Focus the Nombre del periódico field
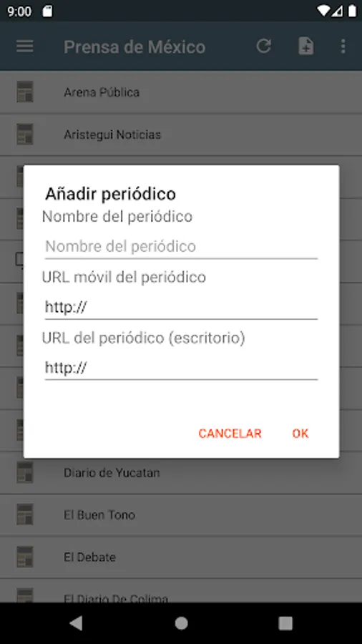This screenshot has height=644, width=362. [x=181, y=246]
